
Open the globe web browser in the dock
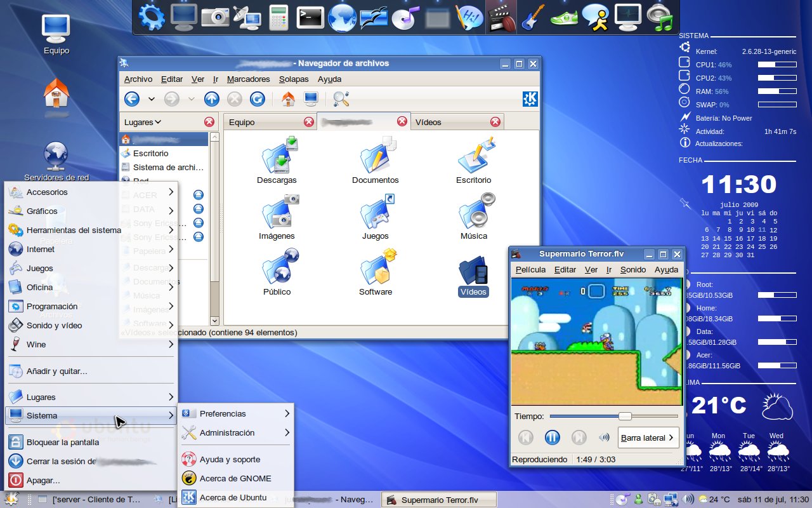tap(343, 17)
